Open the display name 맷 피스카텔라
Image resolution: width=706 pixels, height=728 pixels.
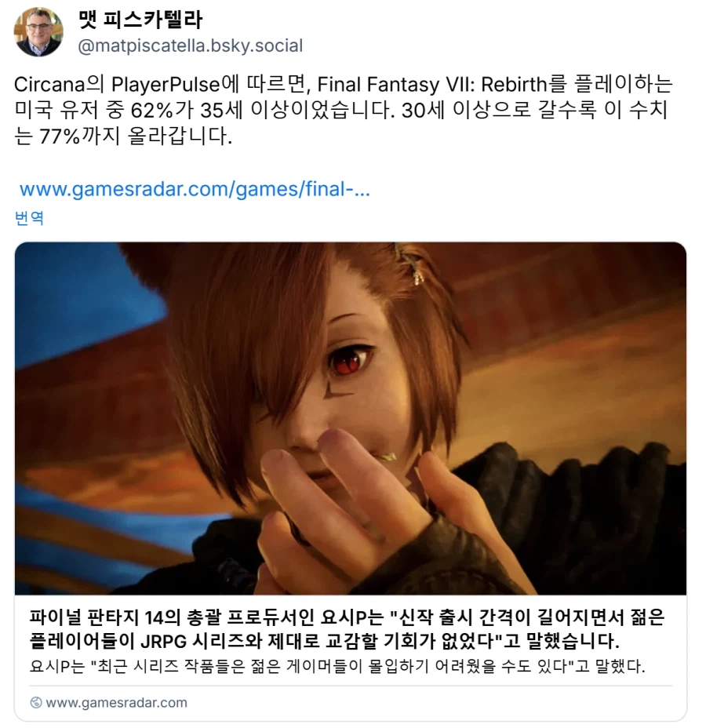click(x=140, y=19)
